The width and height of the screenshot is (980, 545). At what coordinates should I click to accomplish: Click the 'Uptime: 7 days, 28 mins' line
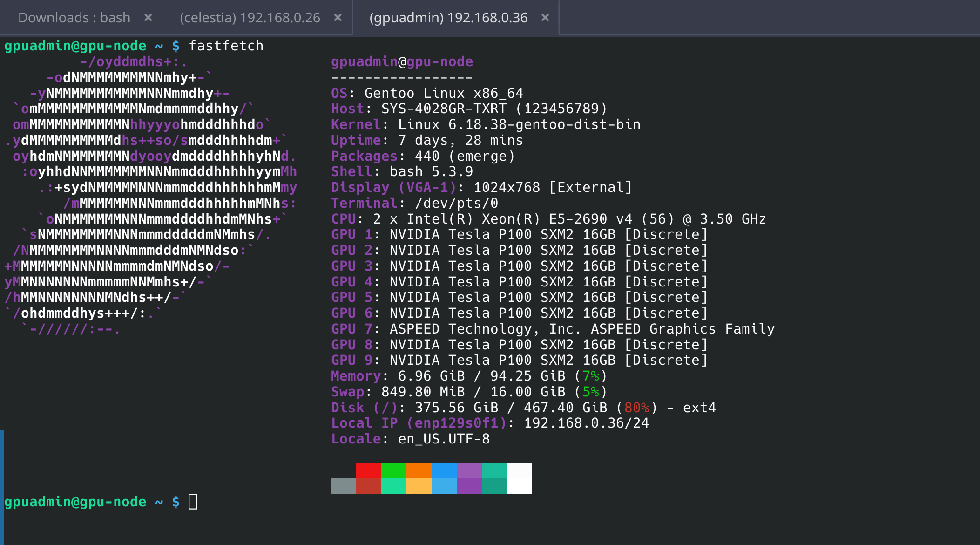(x=427, y=140)
